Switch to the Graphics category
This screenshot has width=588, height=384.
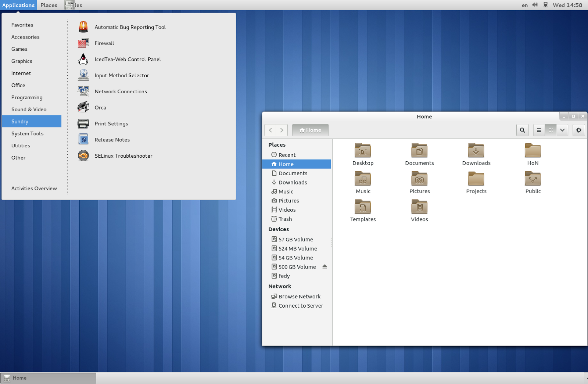[22, 61]
